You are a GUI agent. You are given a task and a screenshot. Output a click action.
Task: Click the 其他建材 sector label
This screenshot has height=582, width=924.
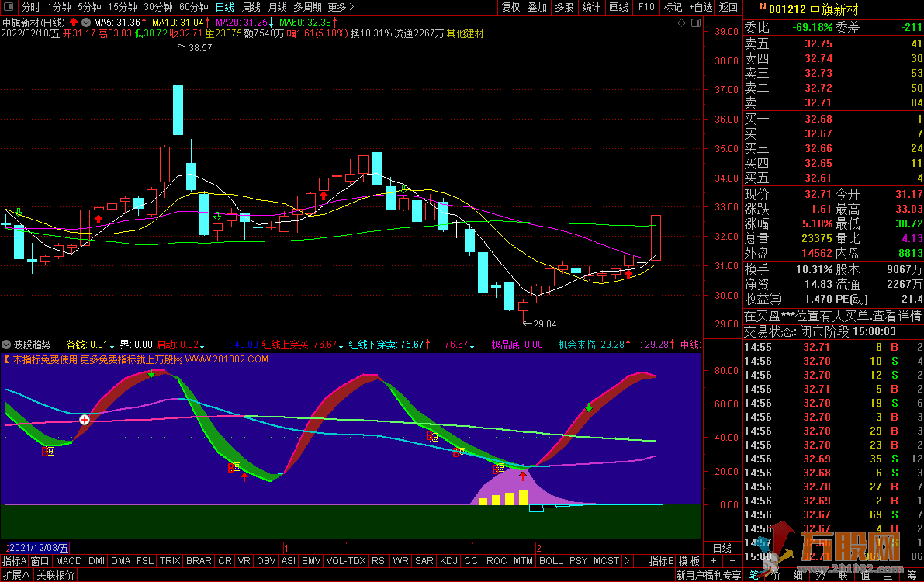pos(465,33)
